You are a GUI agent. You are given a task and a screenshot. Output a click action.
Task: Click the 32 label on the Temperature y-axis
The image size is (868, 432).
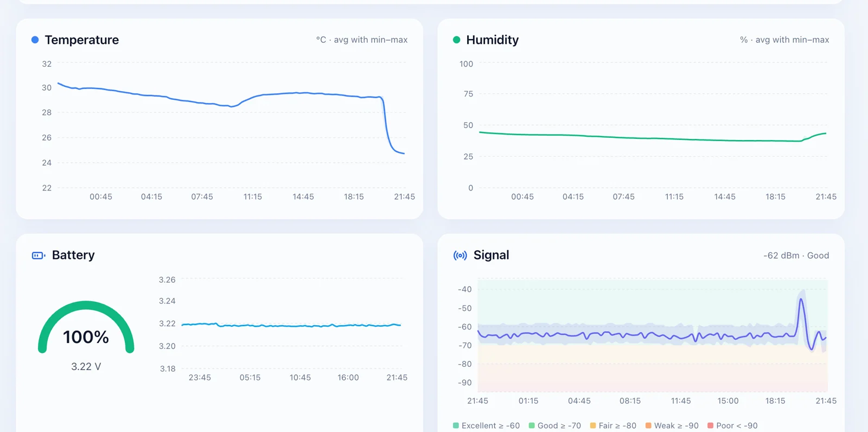click(47, 63)
